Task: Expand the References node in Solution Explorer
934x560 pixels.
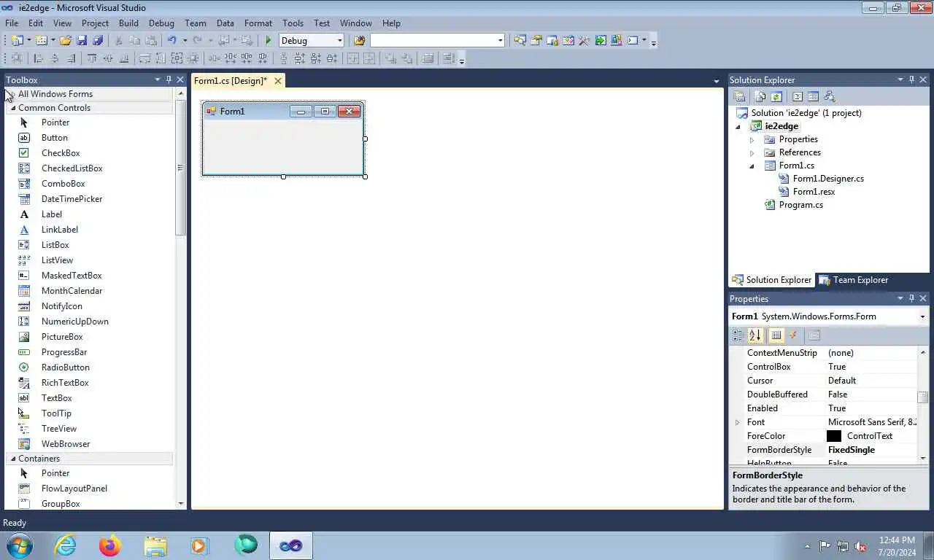Action: (x=752, y=152)
